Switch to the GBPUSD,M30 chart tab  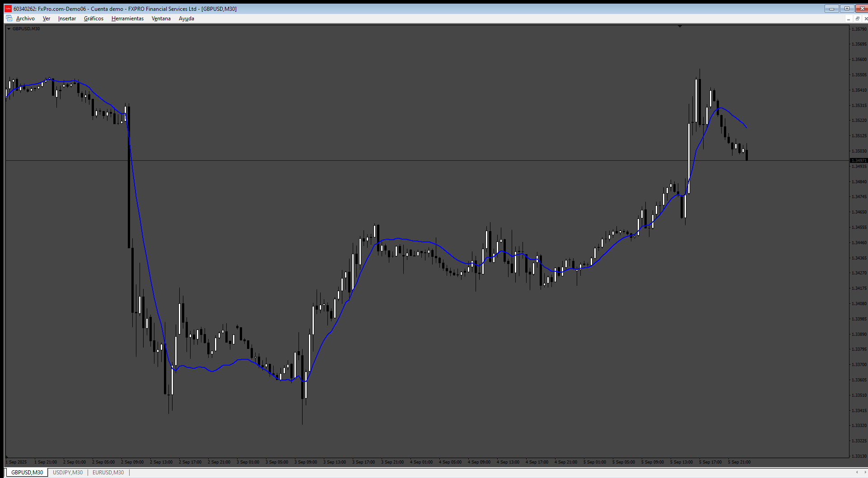[27, 473]
